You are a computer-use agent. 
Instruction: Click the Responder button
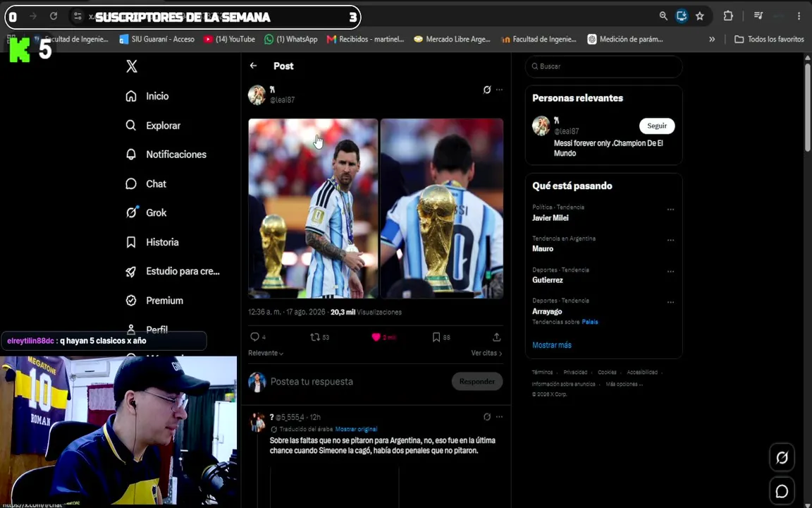point(477,382)
